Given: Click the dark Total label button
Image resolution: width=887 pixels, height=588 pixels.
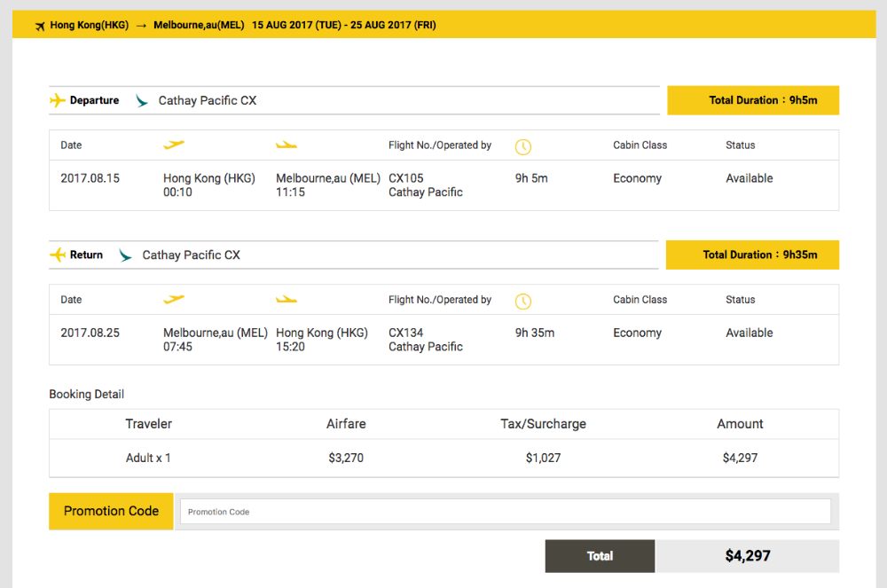Looking at the screenshot, I should click(600, 556).
